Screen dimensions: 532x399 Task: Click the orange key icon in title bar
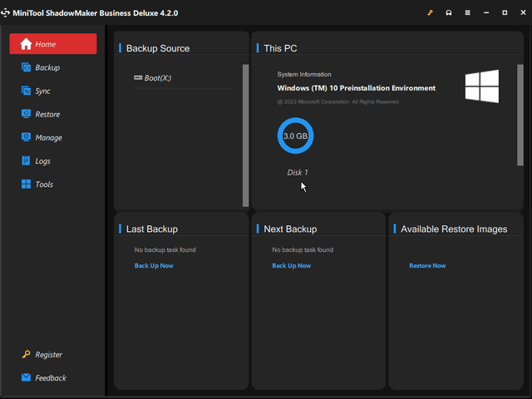[x=430, y=13]
